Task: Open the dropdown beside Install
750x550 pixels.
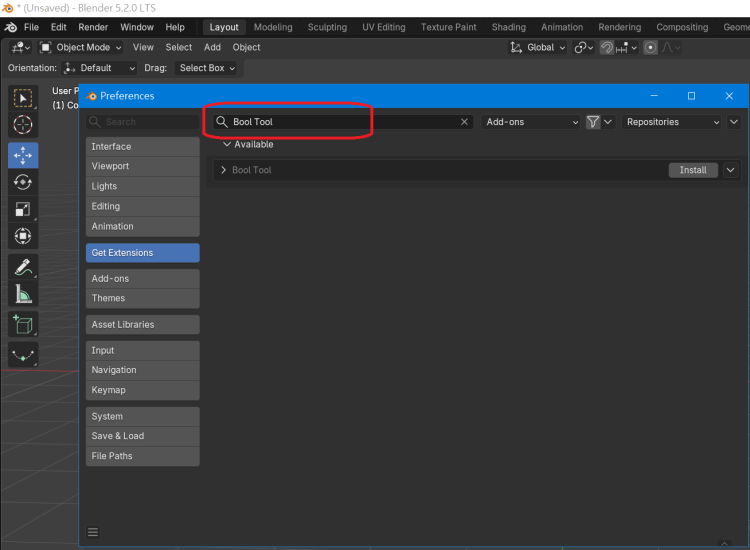Action: click(730, 170)
